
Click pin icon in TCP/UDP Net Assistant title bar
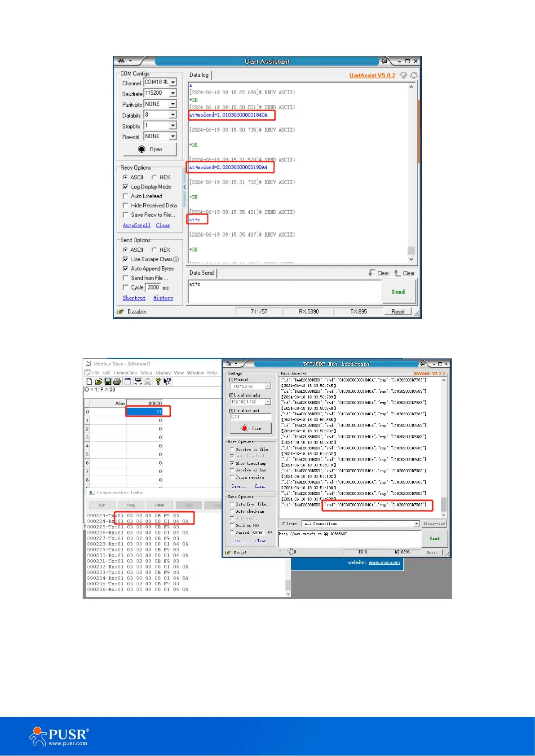pos(422,364)
